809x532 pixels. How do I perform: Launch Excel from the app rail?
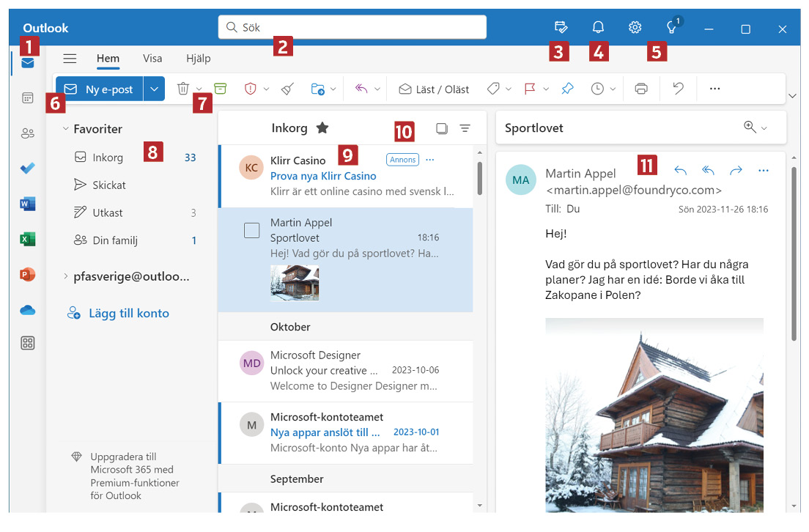tap(26, 239)
